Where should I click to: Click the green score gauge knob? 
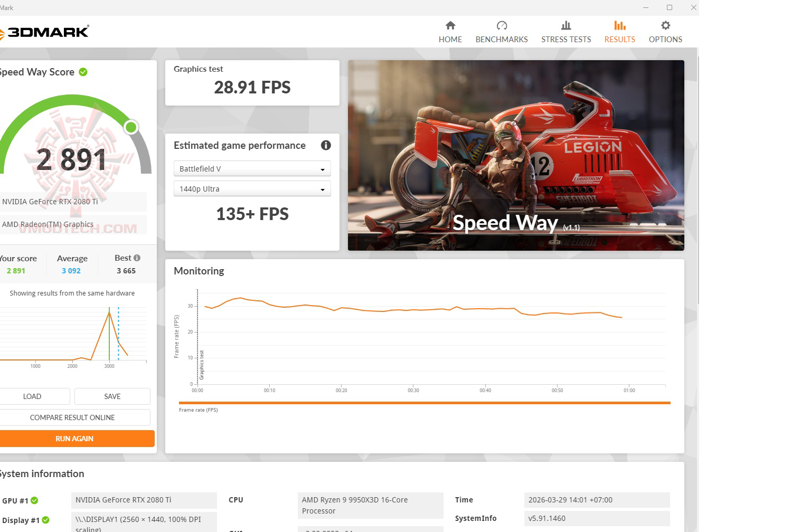[131, 127]
